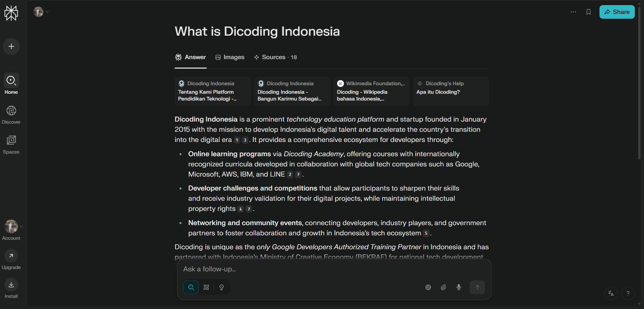644x309 pixels.
Task: Switch to the Answer tab
Action: click(191, 57)
